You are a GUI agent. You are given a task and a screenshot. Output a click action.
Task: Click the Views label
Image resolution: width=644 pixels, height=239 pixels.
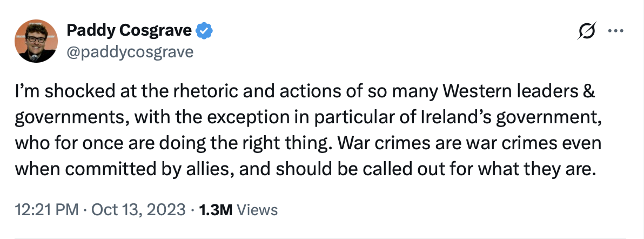pos(258,210)
